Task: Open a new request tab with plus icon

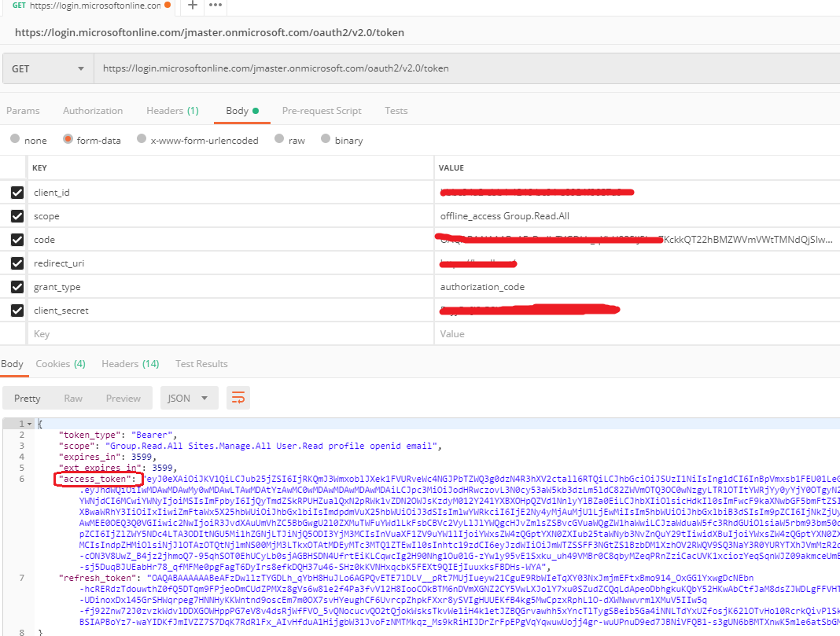Action: coord(193,6)
